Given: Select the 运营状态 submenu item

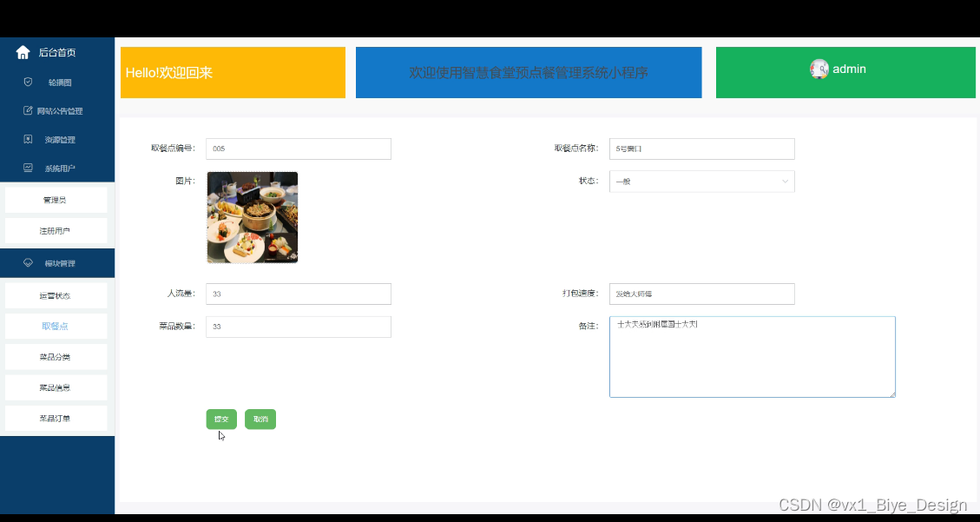Looking at the screenshot, I should 56,295.
